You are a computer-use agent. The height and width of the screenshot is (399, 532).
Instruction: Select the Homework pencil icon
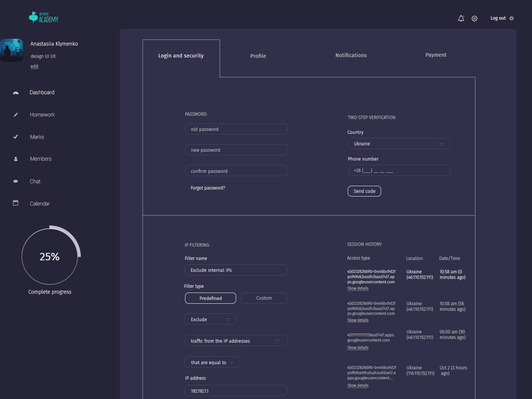tap(16, 115)
